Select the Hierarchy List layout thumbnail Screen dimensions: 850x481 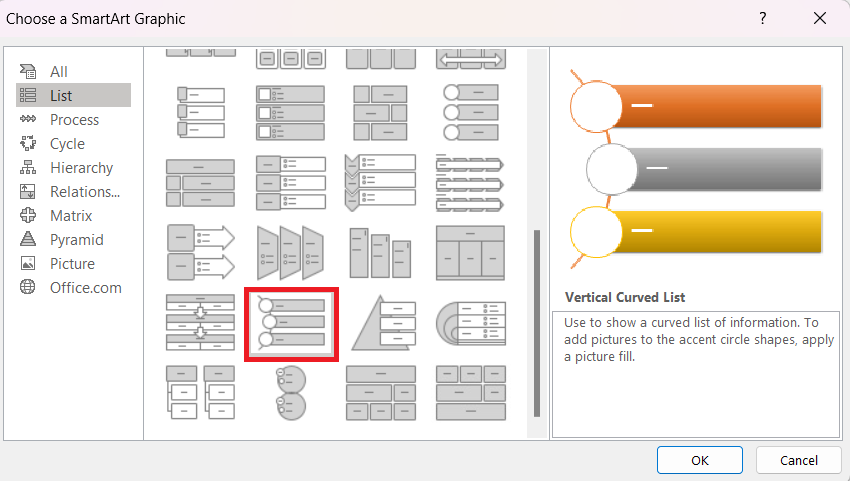(201, 393)
